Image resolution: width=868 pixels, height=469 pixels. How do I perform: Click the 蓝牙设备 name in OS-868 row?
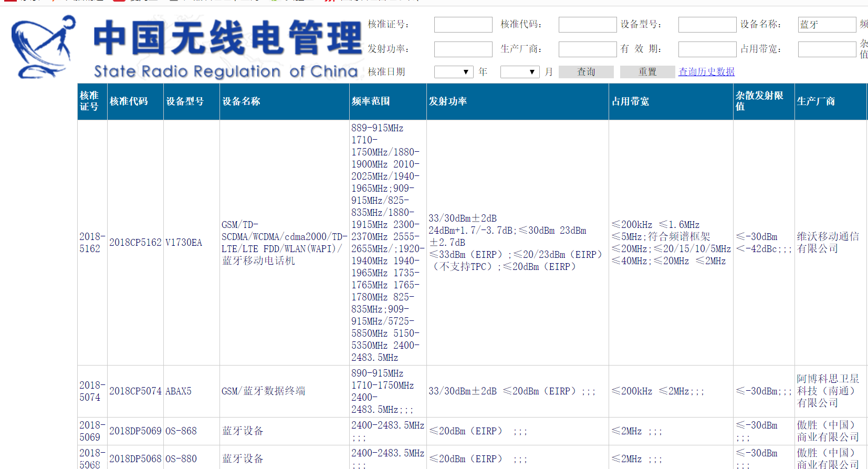coord(285,431)
